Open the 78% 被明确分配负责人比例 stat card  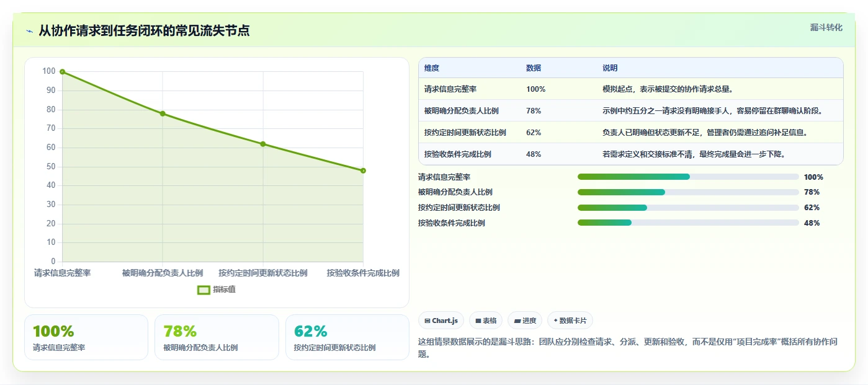(217, 337)
